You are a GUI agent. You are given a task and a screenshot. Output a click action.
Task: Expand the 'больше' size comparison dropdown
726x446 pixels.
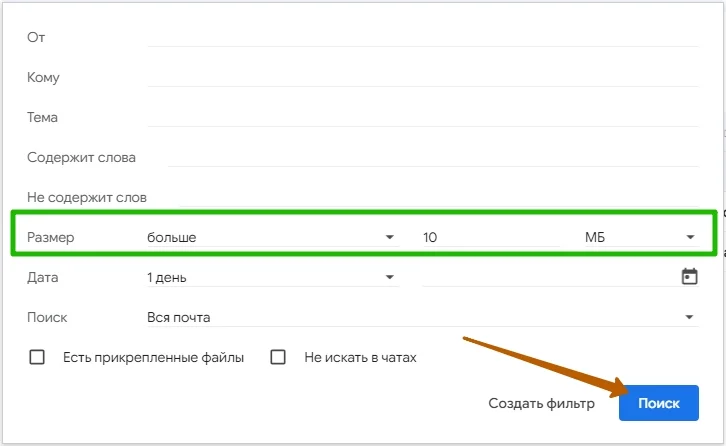[x=270, y=238]
